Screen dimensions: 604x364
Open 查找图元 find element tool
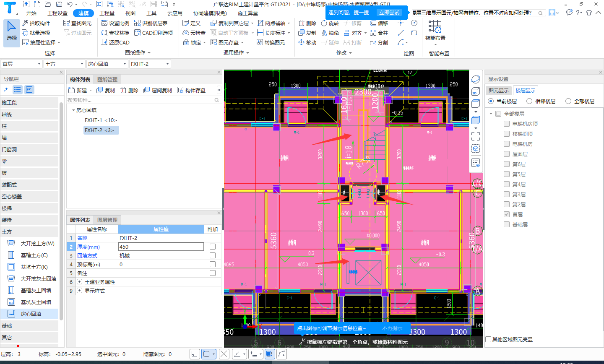pos(77,23)
